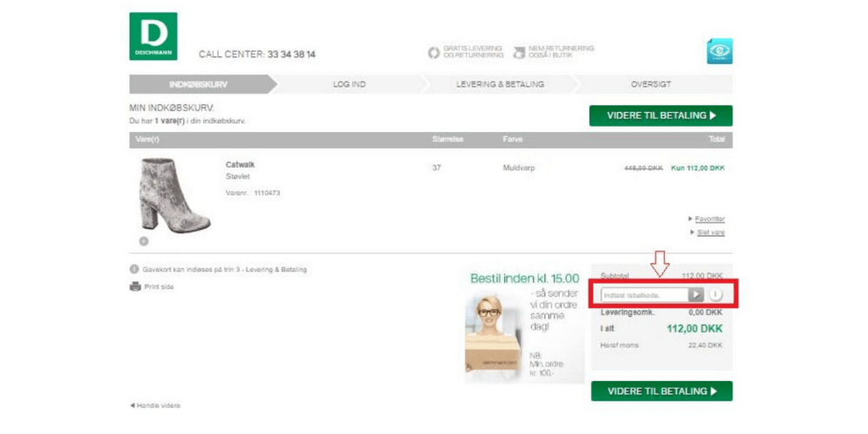Click the e-mark trust badge icon
Screen dimensions: 868x434
point(719,51)
